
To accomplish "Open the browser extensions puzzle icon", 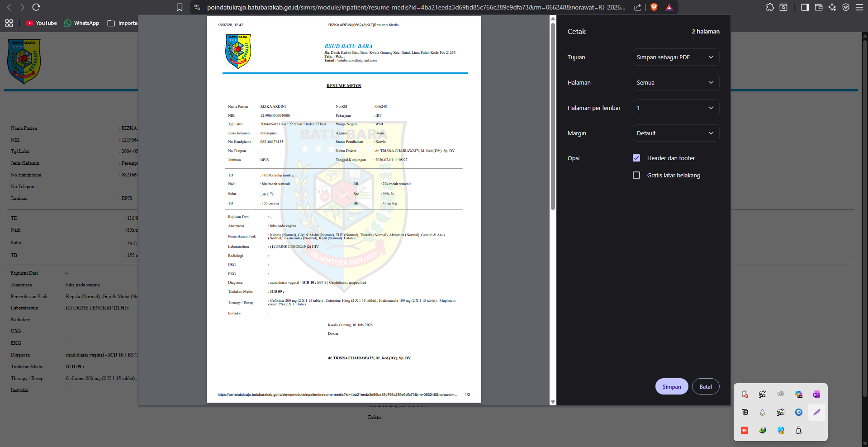I will (770, 7).
